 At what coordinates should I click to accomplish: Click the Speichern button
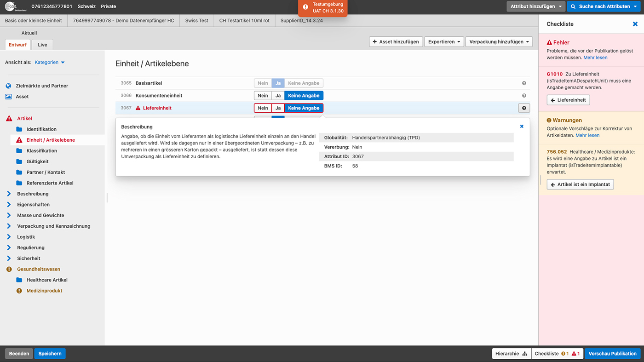pyautogui.click(x=50, y=354)
